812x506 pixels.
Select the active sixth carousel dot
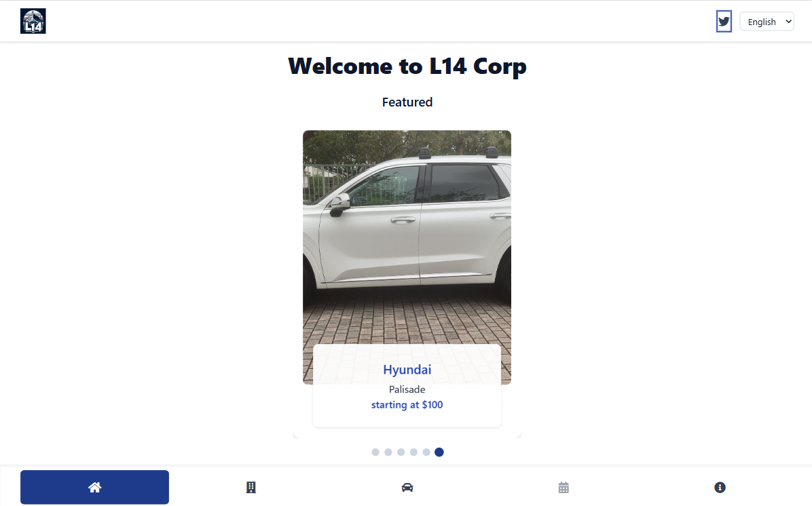click(439, 452)
